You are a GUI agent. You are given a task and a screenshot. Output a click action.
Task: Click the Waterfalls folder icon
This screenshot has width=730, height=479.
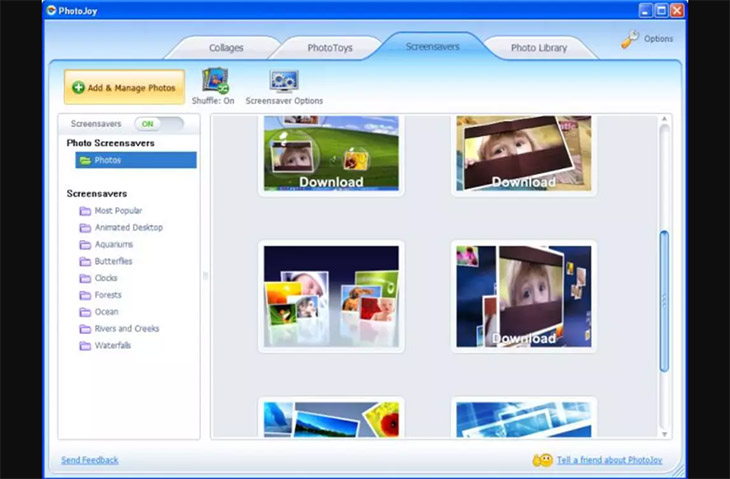click(x=85, y=345)
